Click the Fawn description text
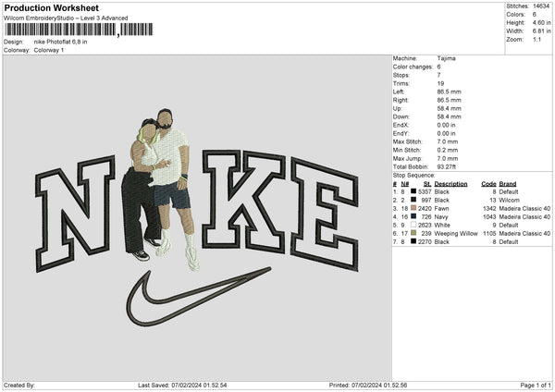The width and height of the screenshot is (555, 392). point(441,209)
